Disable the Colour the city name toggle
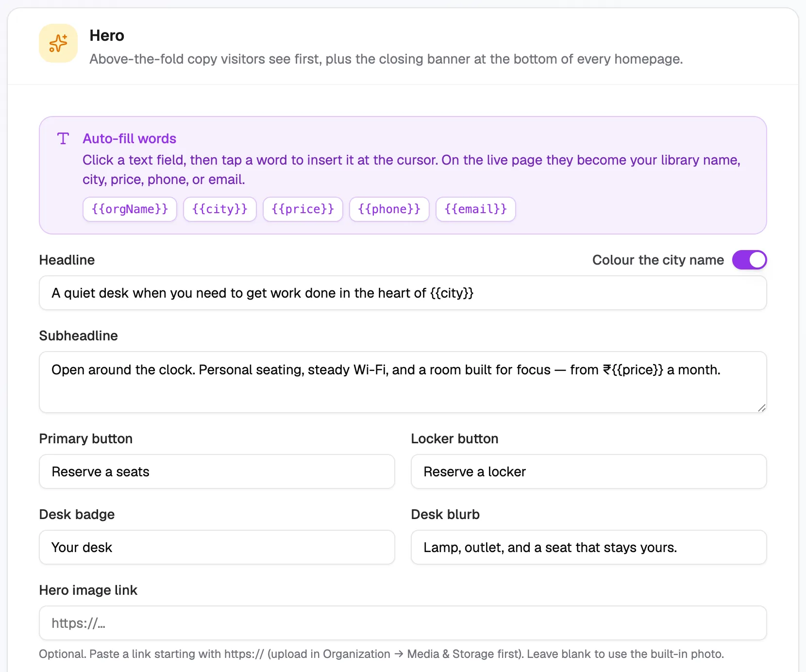Screen dimensions: 806x672 [750, 260]
